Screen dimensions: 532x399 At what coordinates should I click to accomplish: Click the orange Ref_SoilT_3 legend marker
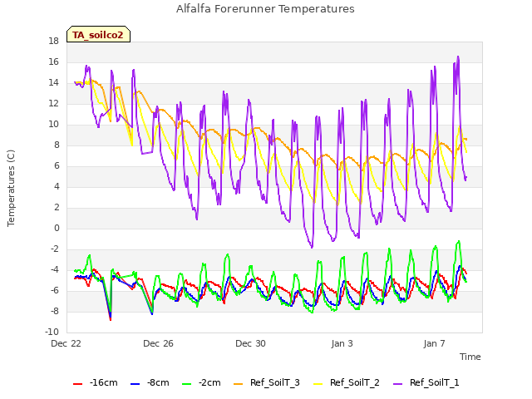[239, 384]
